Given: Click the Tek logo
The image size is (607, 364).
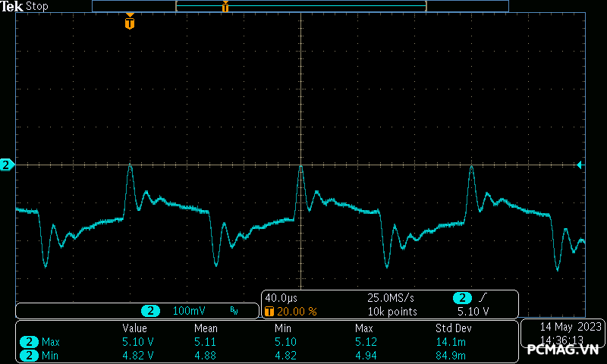Looking at the screenshot, I should coord(13,6).
